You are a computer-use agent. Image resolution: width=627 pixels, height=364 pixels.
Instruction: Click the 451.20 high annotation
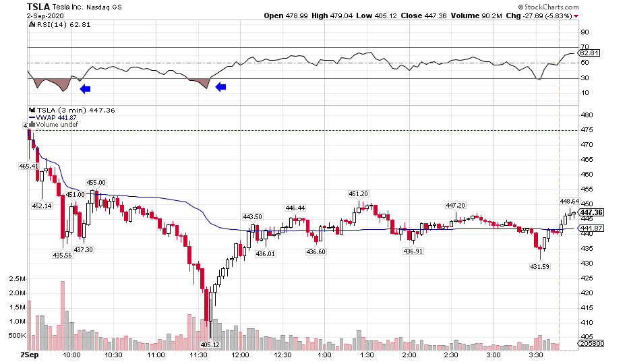(x=358, y=194)
